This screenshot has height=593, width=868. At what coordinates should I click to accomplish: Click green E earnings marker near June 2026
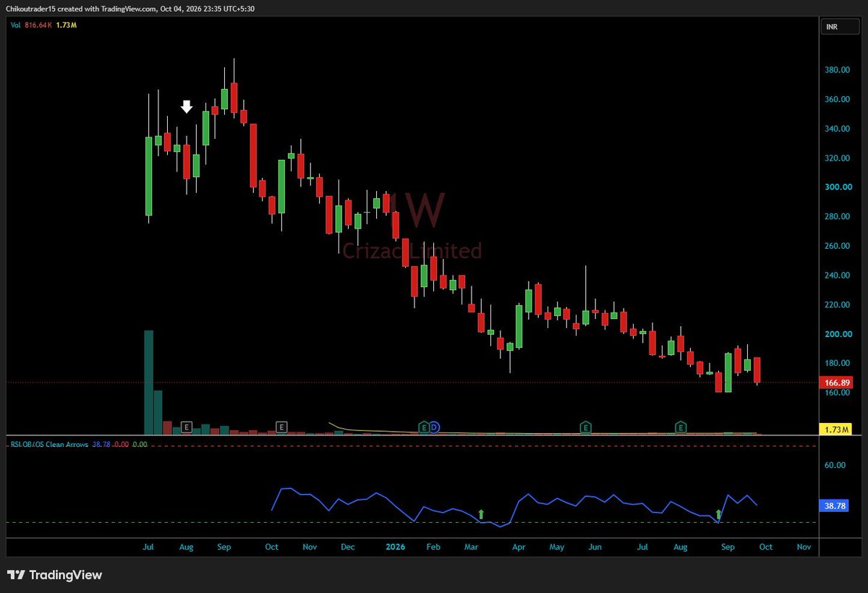(x=586, y=427)
